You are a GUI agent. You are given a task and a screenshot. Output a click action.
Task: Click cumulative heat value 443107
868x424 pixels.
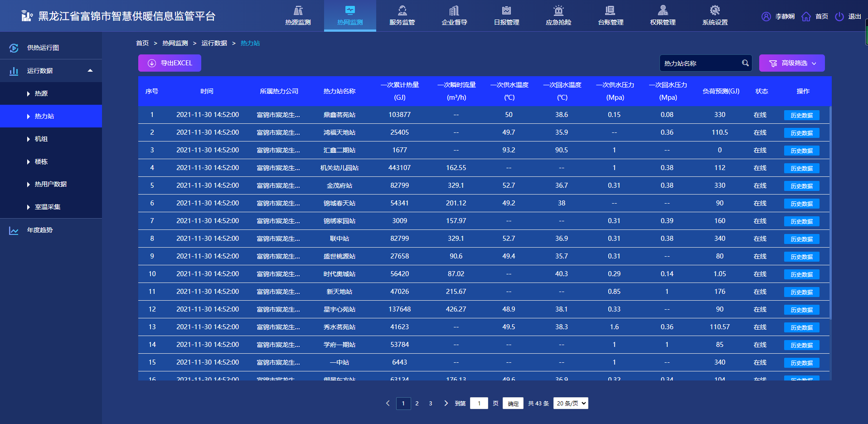[399, 168]
